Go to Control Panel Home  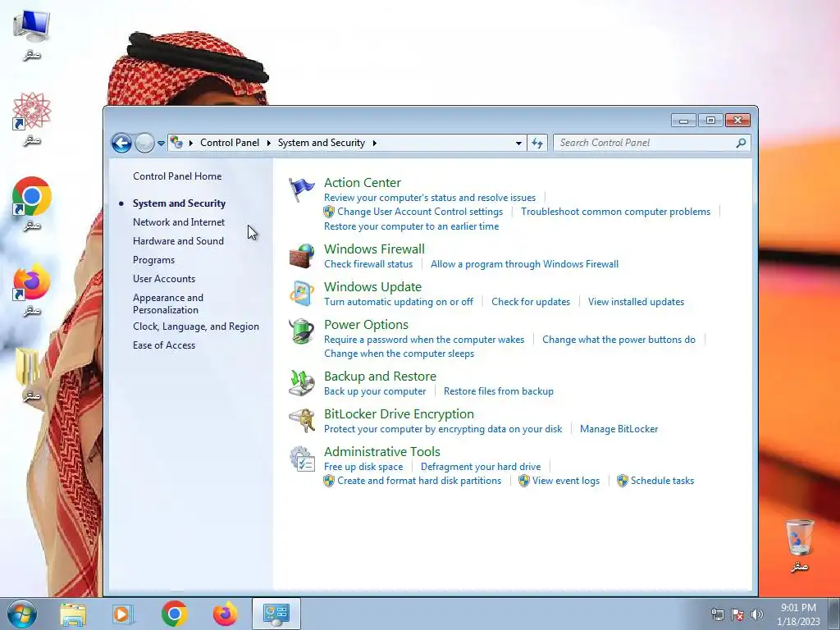(x=177, y=176)
